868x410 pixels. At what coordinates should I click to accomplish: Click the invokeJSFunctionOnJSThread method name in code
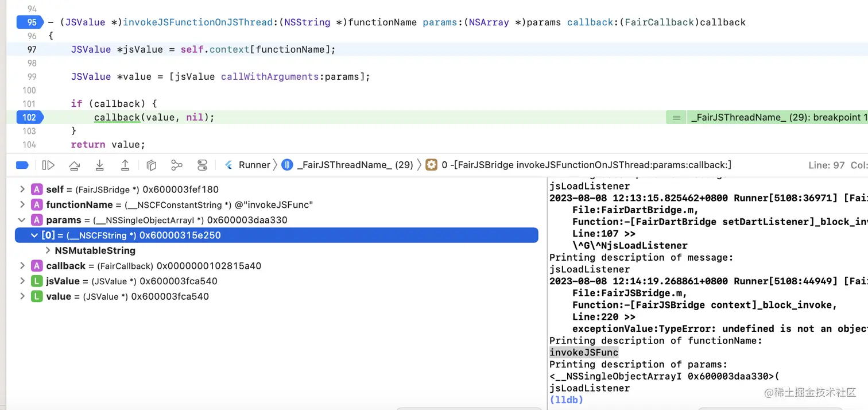197,22
